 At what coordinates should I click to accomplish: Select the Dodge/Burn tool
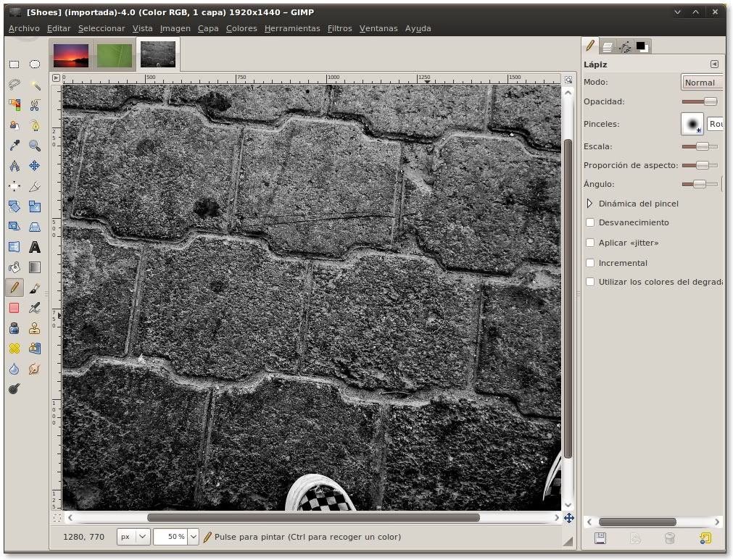tap(14, 388)
